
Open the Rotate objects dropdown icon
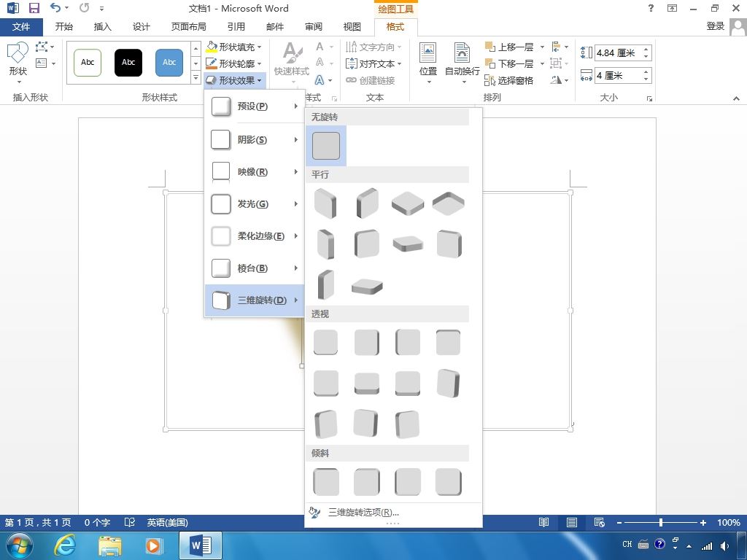(x=560, y=80)
